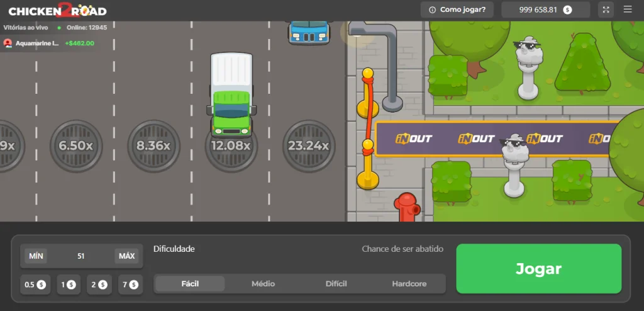Screen dimensions: 644x311
Task: Open the hamburger menu
Action: 628,9
